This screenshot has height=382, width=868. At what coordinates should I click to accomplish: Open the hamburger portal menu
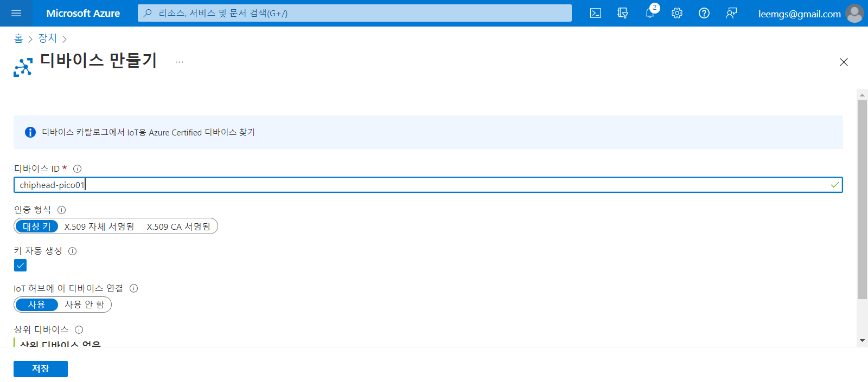[16, 13]
